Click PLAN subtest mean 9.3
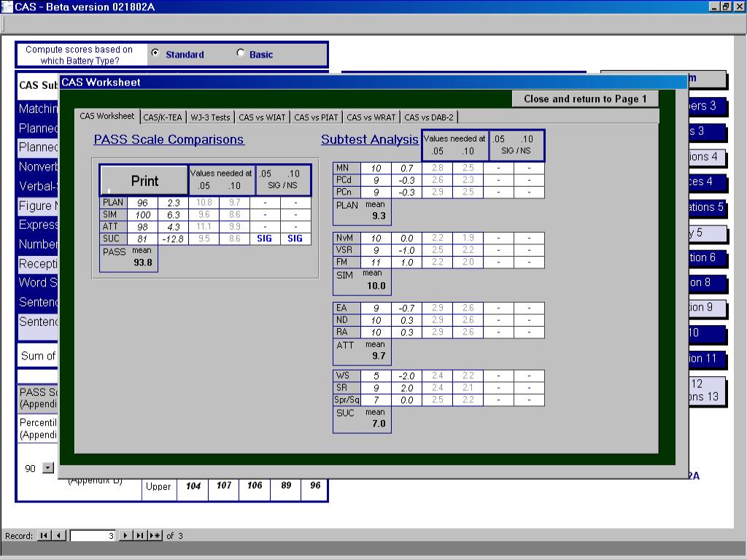Viewport: 747px width, 560px height. point(379,216)
